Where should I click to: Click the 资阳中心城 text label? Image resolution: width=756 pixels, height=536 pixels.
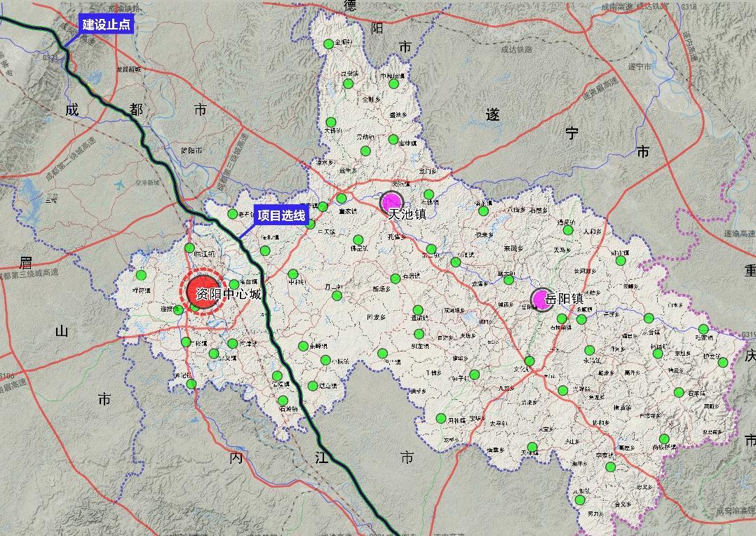pyautogui.click(x=229, y=295)
